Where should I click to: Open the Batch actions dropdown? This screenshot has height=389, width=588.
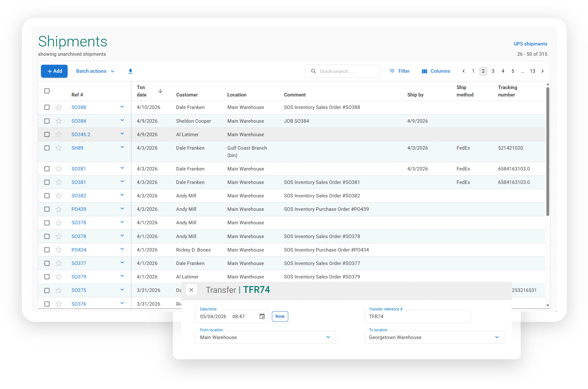[95, 71]
